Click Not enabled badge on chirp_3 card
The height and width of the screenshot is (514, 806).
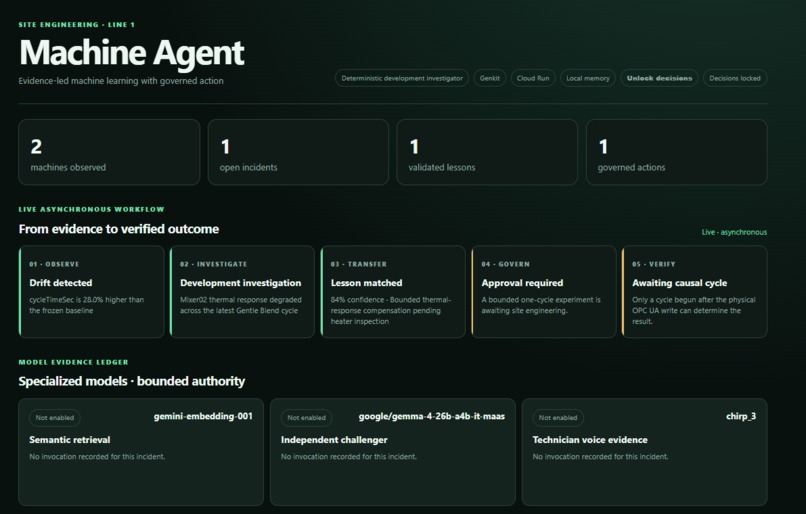pyautogui.click(x=558, y=418)
